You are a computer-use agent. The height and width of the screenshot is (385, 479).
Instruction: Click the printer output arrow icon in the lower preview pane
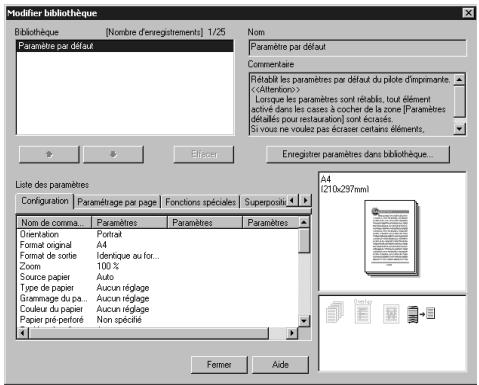(421, 314)
